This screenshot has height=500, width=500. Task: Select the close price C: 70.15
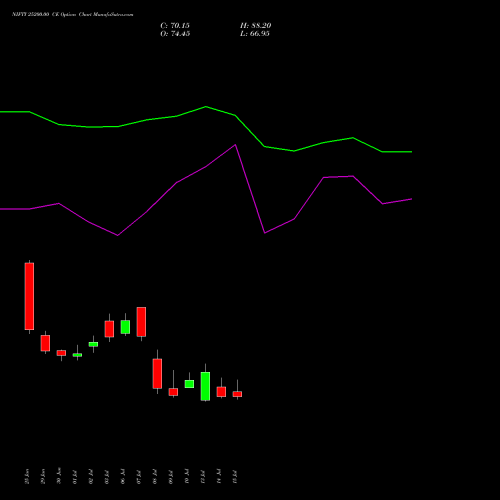[x=175, y=26]
